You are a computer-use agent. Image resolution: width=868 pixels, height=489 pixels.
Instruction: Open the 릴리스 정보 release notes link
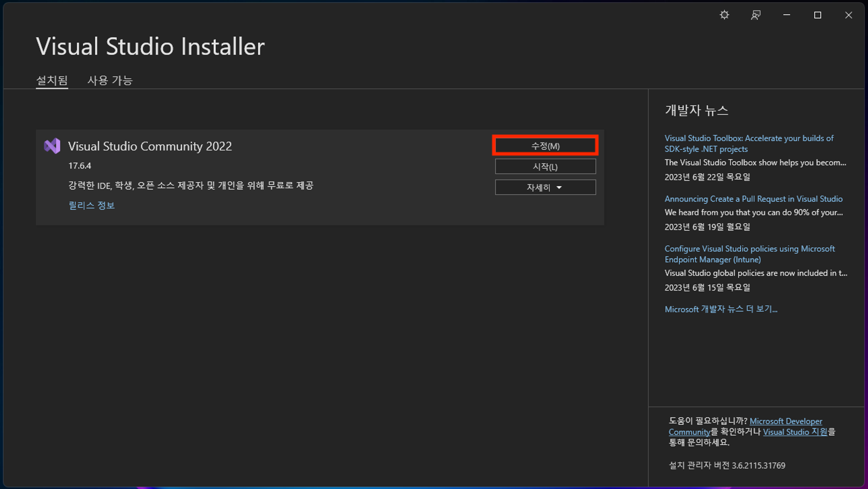(92, 205)
